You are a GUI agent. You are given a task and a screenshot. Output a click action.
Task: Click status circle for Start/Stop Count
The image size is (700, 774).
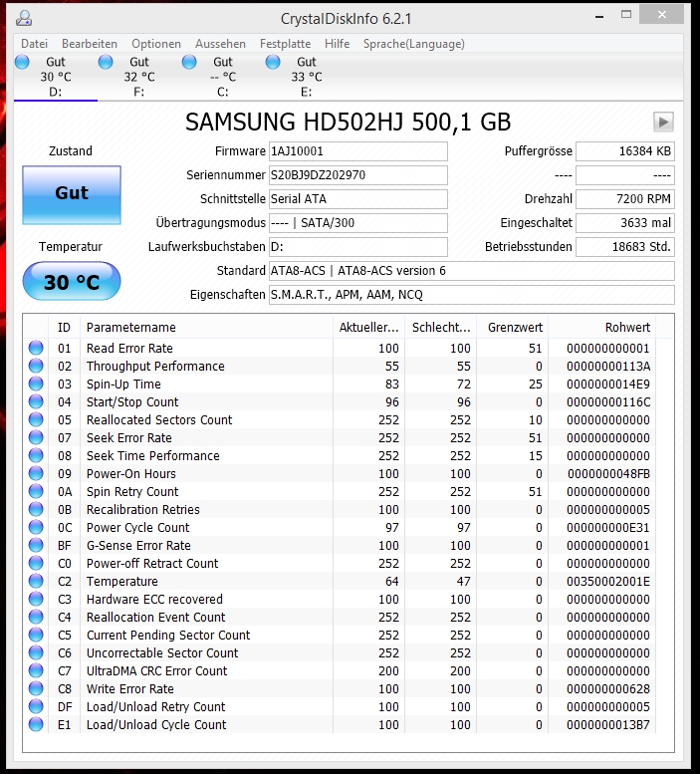pos(36,401)
